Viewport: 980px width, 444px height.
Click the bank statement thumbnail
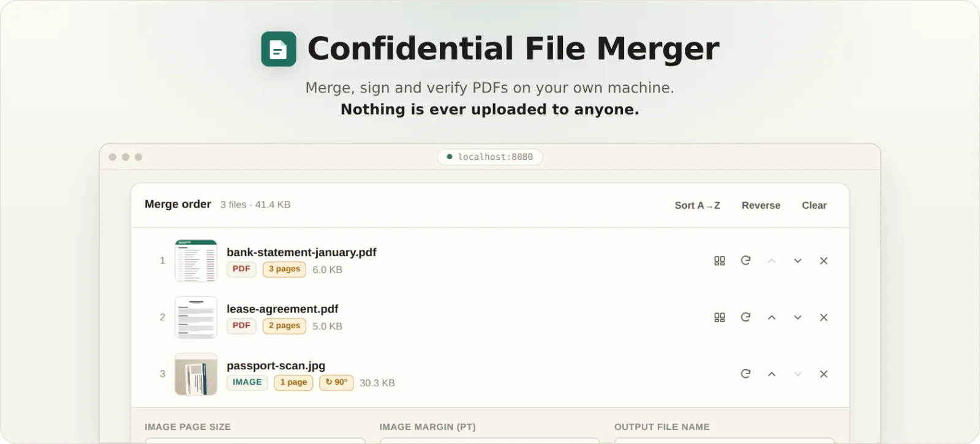(196, 261)
